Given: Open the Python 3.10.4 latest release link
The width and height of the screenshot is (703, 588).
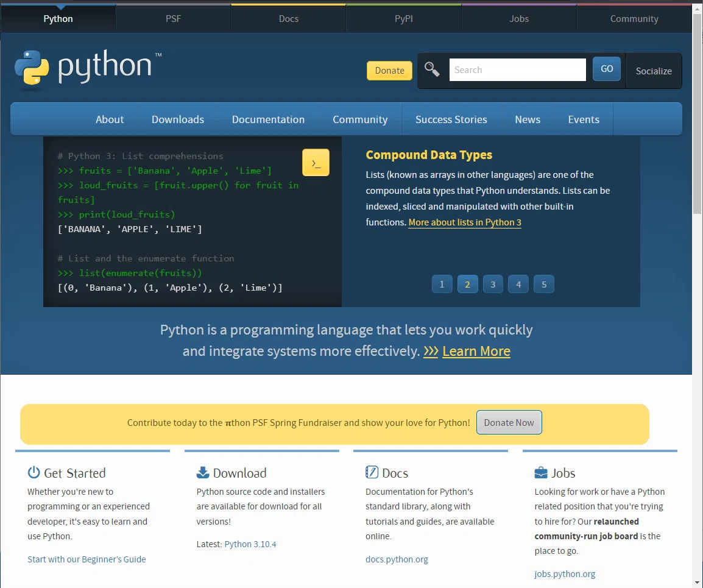Looking at the screenshot, I should (x=250, y=544).
